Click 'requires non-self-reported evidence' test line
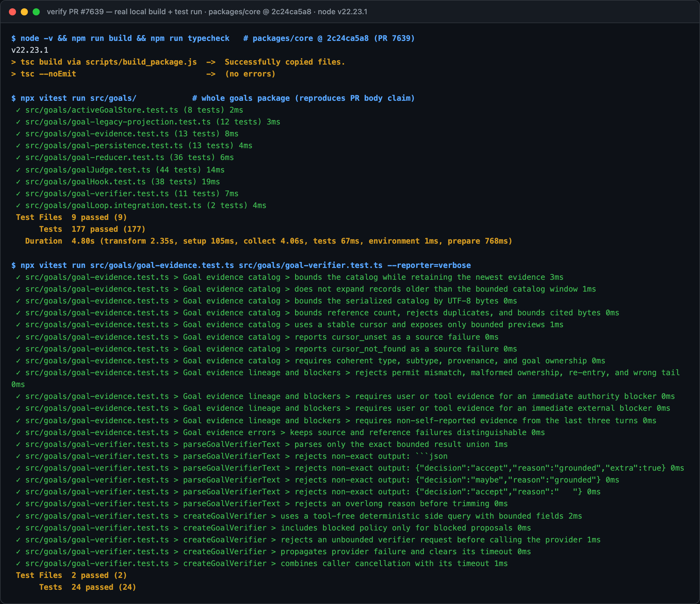 (336, 420)
